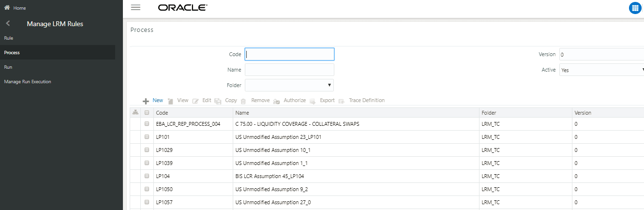
Task: Click the View toolbar label
Action: [x=182, y=100]
